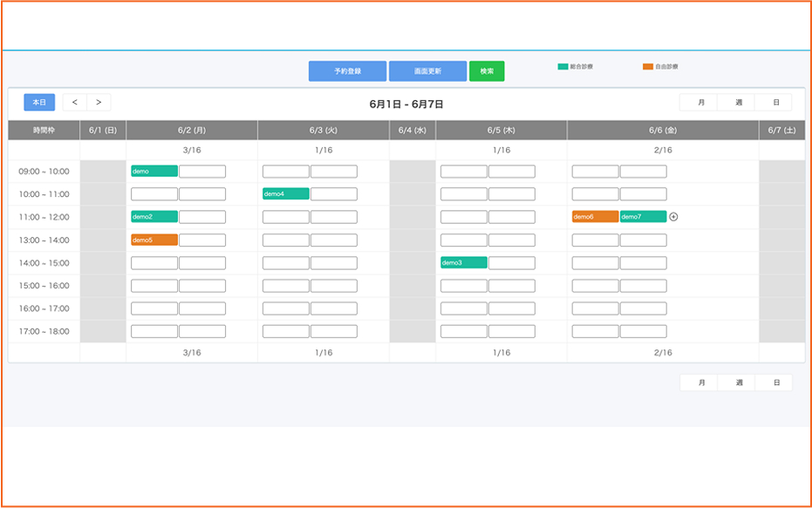
Task: Open the demo4 appointment on 6/3
Action: 285,194
